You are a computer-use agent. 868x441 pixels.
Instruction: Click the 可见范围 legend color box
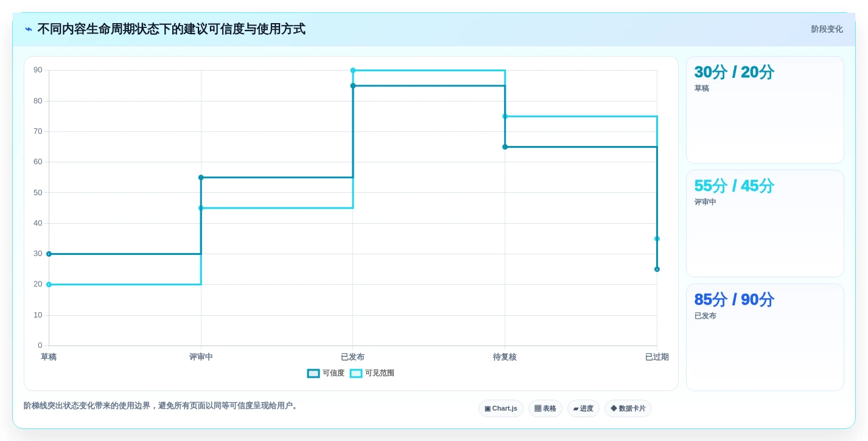click(356, 373)
